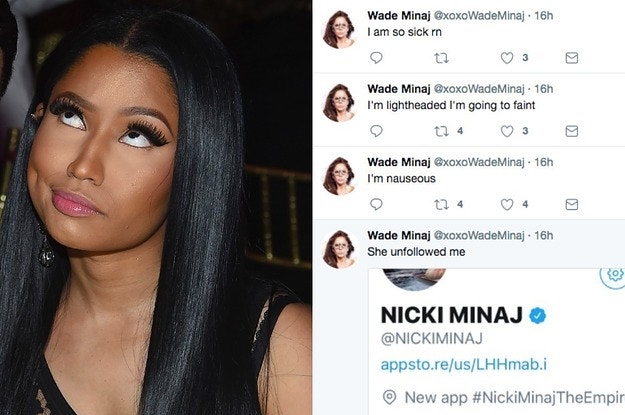This screenshot has height=415, width=625.
Task: Click the #NickiMinajTheEmpire hashtag
Action: [x=548, y=397]
